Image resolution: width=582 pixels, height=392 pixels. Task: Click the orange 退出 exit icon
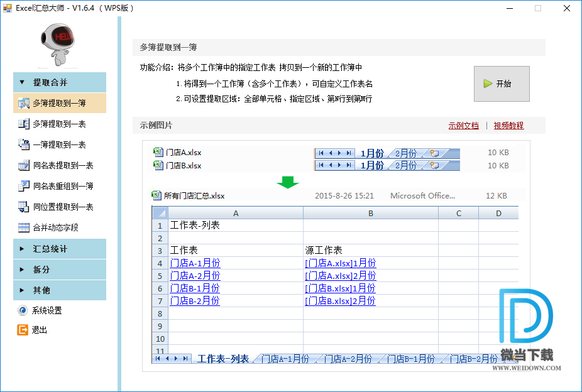pyautogui.click(x=23, y=330)
